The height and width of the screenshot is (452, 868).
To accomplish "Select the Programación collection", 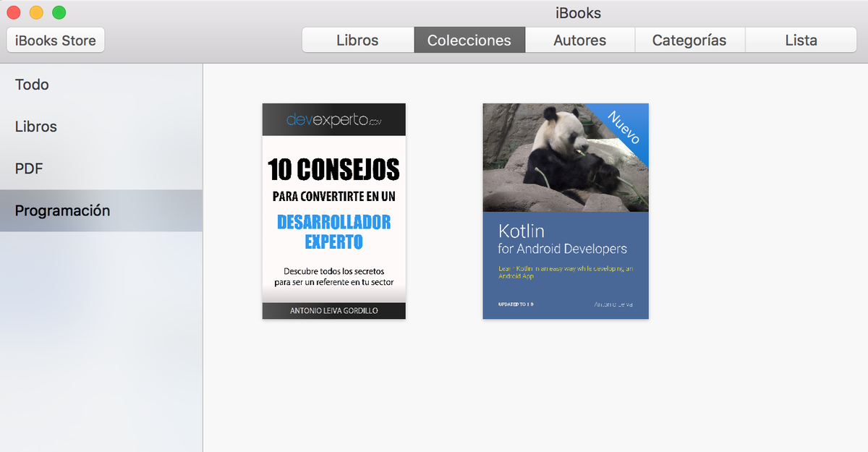I will [x=101, y=210].
